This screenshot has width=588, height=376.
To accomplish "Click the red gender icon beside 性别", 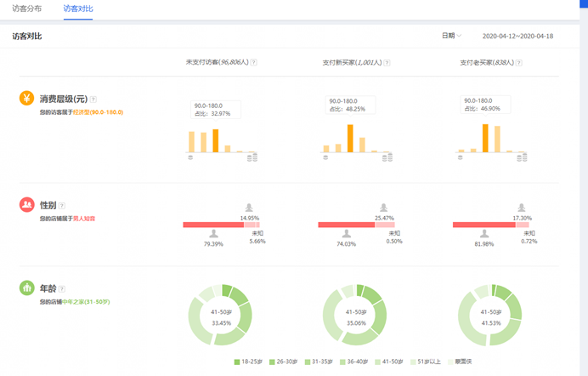I will click(x=26, y=205).
